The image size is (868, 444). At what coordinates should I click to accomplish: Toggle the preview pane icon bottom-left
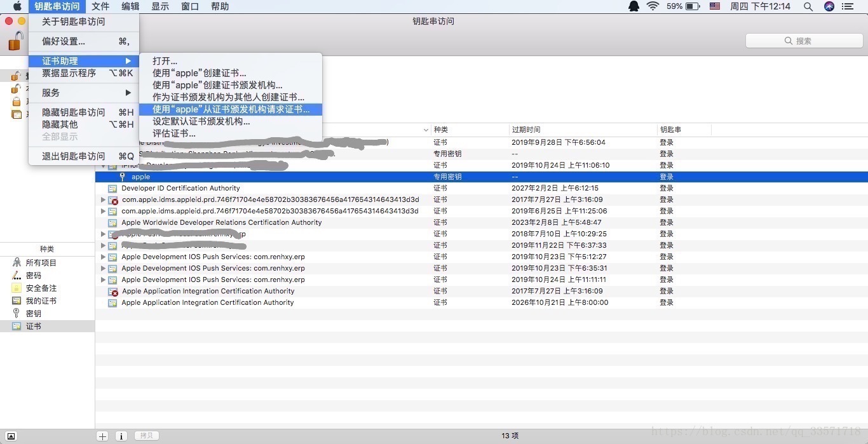[11, 436]
